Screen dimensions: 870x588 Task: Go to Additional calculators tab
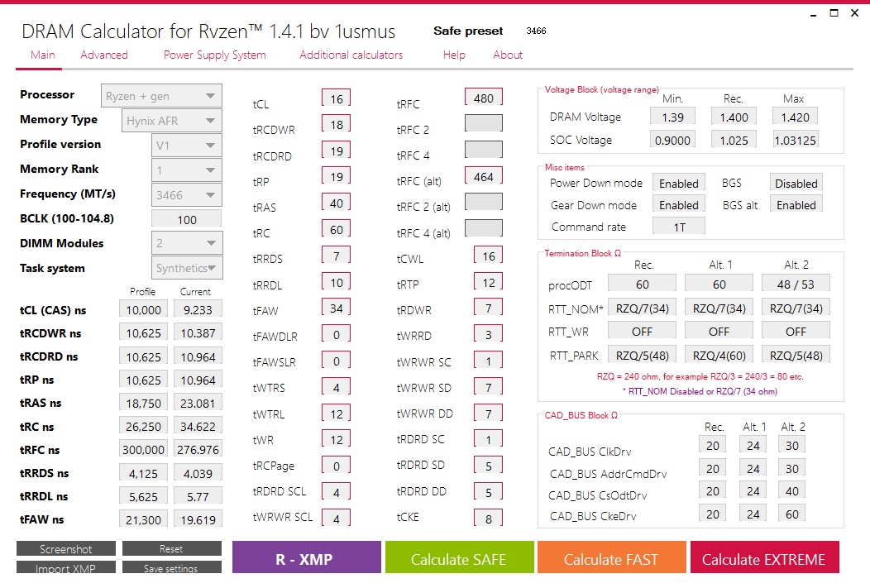coord(351,55)
